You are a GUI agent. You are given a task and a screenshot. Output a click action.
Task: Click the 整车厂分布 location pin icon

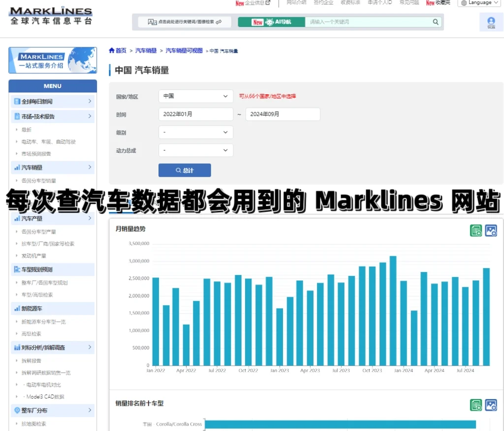tap(17, 410)
